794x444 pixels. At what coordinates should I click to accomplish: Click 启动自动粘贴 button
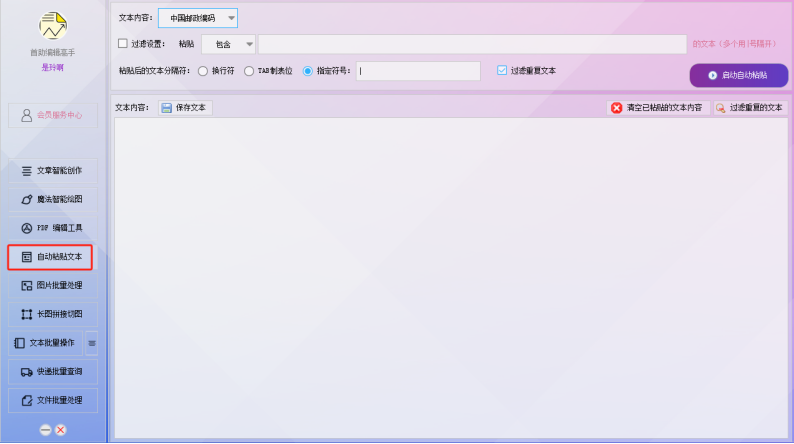(739, 75)
